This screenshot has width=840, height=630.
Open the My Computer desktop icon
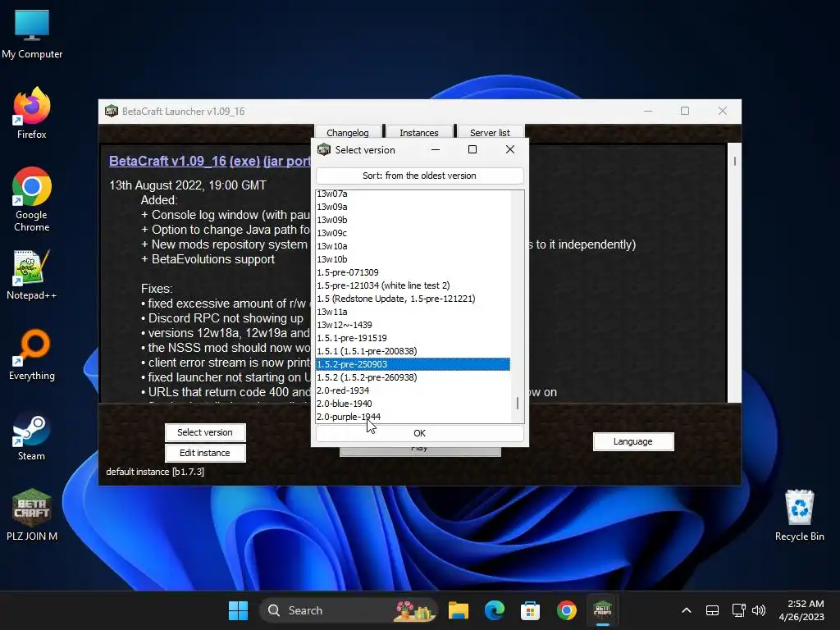coord(32,34)
